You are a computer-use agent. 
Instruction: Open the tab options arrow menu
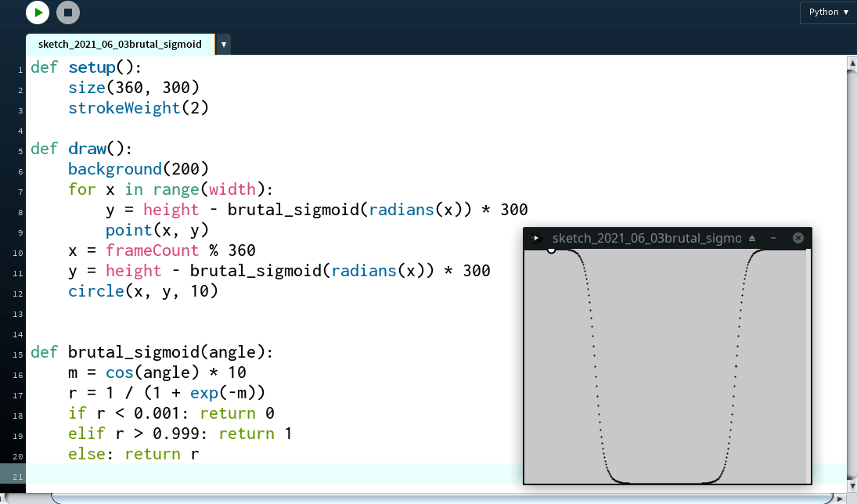pos(224,45)
